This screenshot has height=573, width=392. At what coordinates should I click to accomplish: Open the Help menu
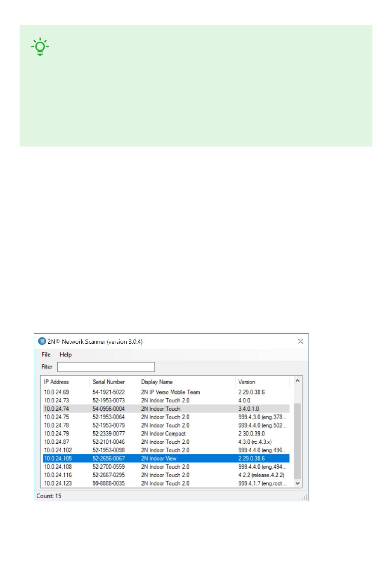click(66, 354)
